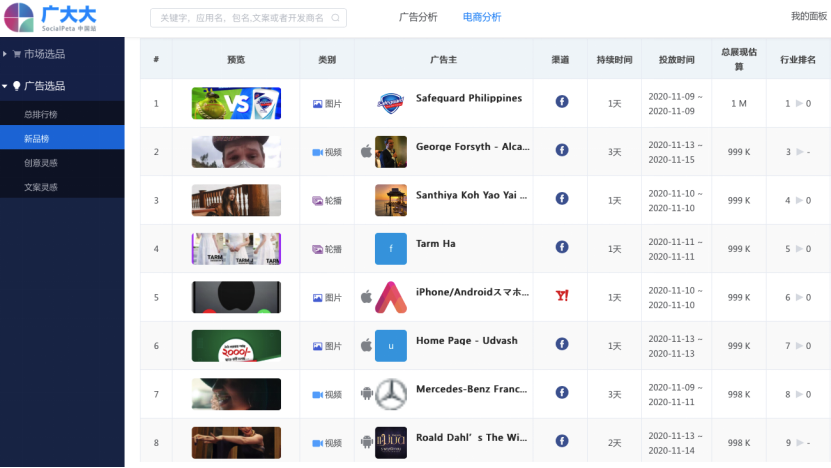
Task: Click Apple platform icon in George Forsyth row
Action: pyautogui.click(x=366, y=151)
